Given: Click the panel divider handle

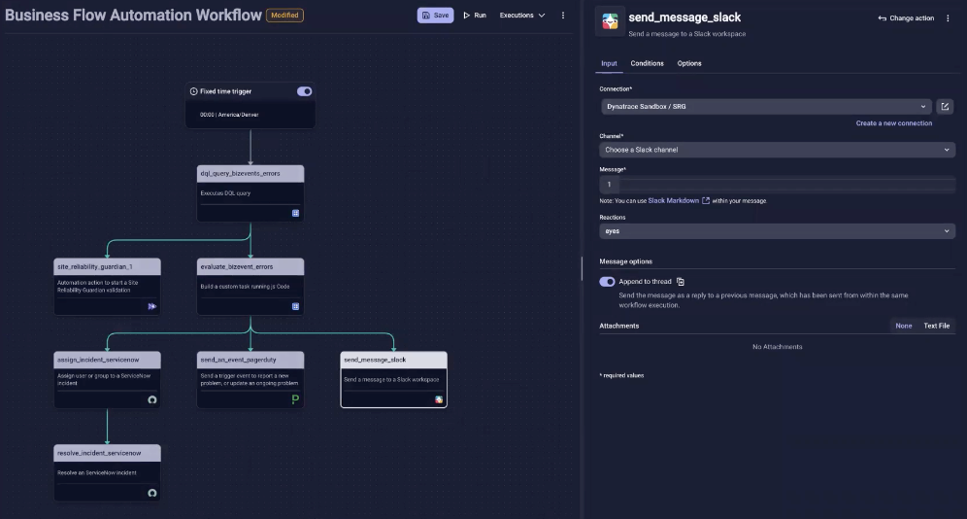Looking at the screenshot, I should [582, 269].
